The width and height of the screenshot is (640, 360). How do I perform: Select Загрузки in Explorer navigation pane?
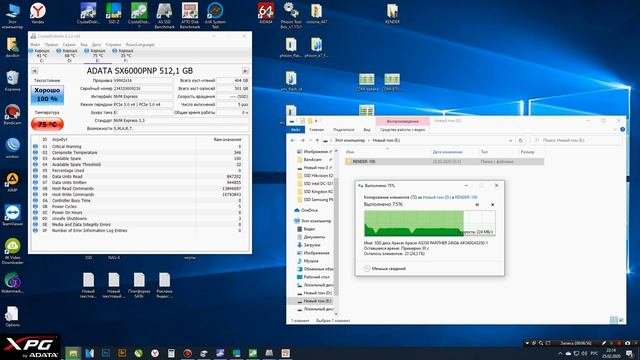tap(312, 245)
